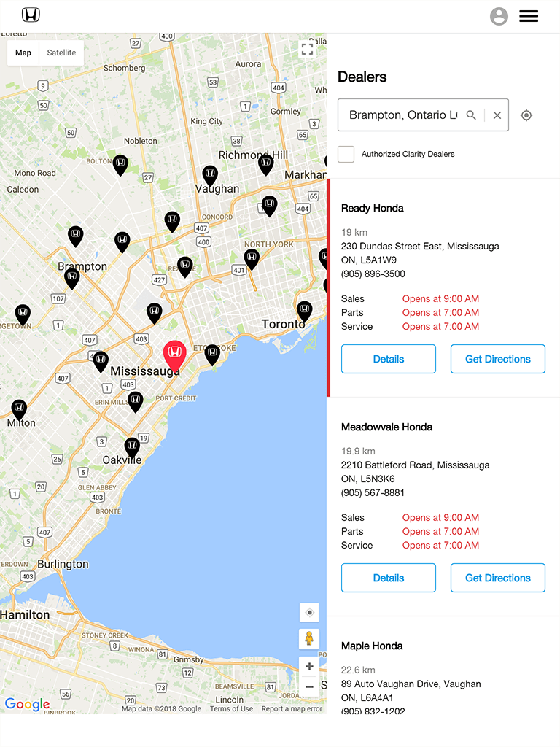The height and width of the screenshot is (747, 560).
Task: Switch to Map view tab
Action: (23, 53)
